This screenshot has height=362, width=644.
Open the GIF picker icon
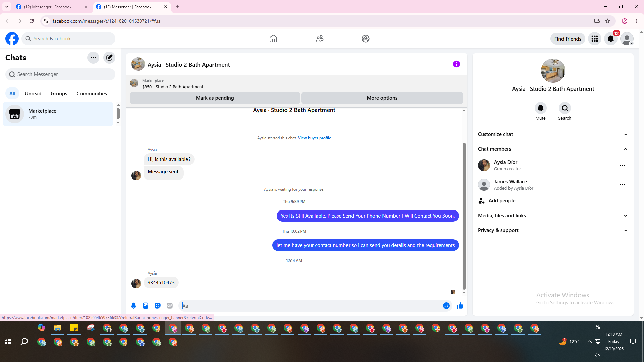[x=170, y=306]
